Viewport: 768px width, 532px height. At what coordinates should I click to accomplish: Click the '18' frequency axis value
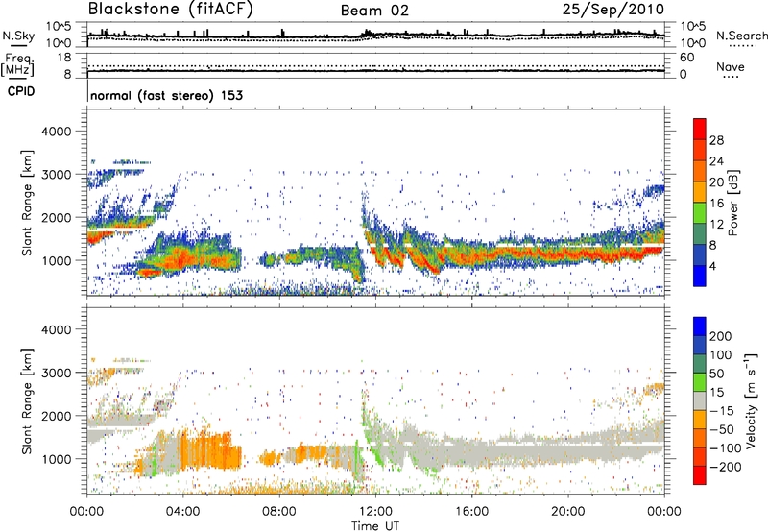point(64,58)
